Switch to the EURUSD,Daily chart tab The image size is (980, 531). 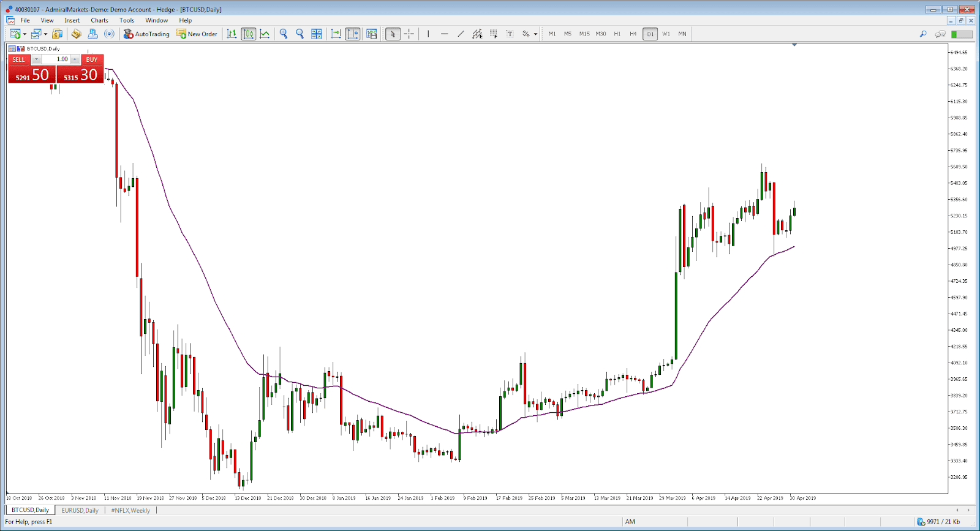tap(80, 510)
